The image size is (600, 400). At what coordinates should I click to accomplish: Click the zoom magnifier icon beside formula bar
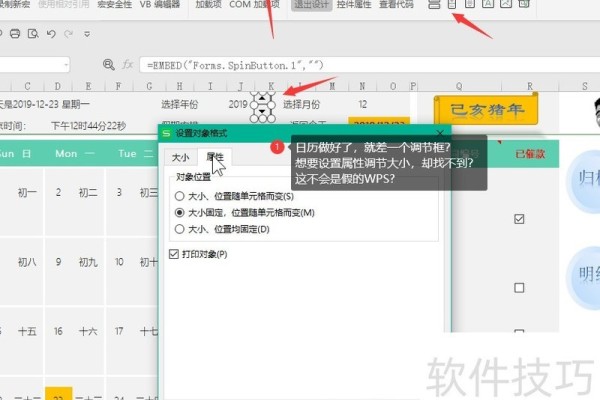point(109,65)
